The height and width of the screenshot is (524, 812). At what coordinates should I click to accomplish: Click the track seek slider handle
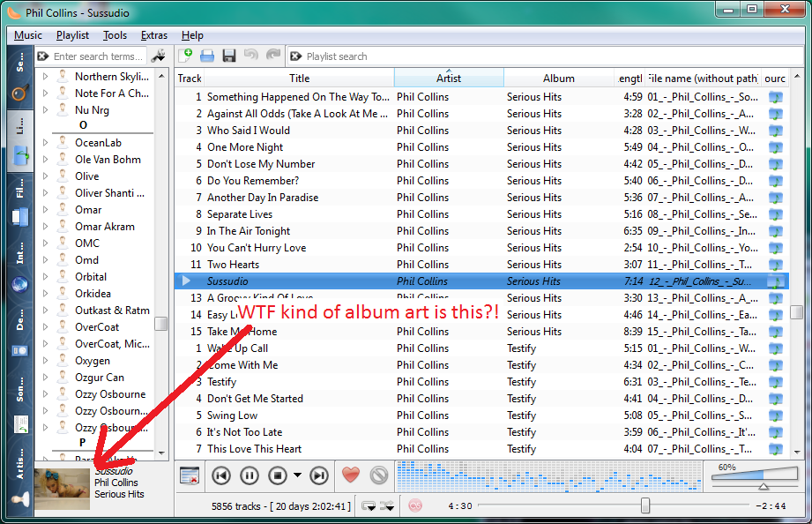pos(645,505)
